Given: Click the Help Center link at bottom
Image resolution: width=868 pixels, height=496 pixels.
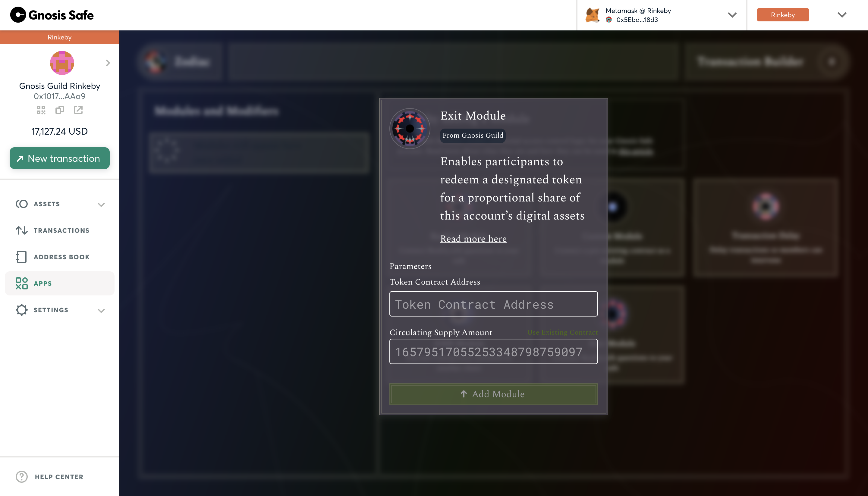Looking at the screenshot, I should [x=58, y=477].
